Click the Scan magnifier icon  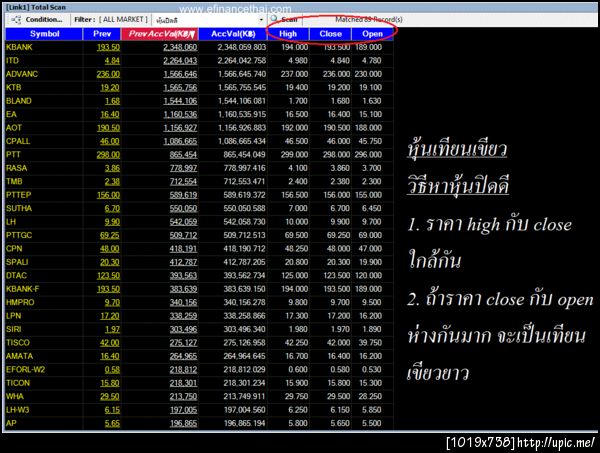pos(274,19)
